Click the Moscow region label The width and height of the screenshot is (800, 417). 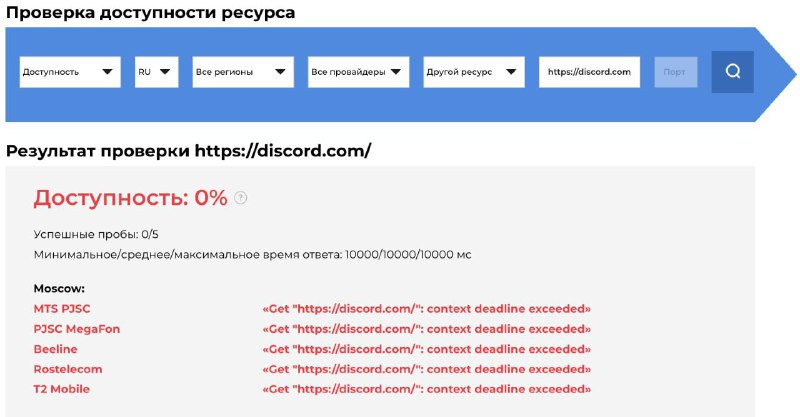[x=57, y=288]
